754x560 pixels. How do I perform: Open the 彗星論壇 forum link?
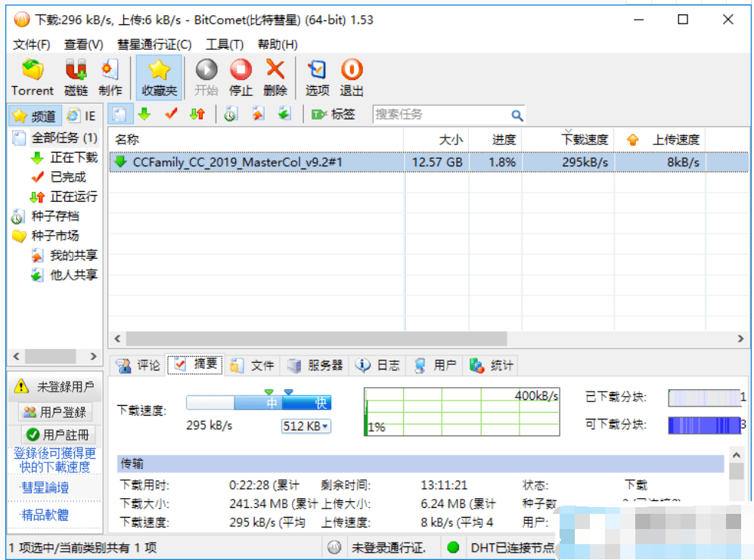click(x=45, y=488)
